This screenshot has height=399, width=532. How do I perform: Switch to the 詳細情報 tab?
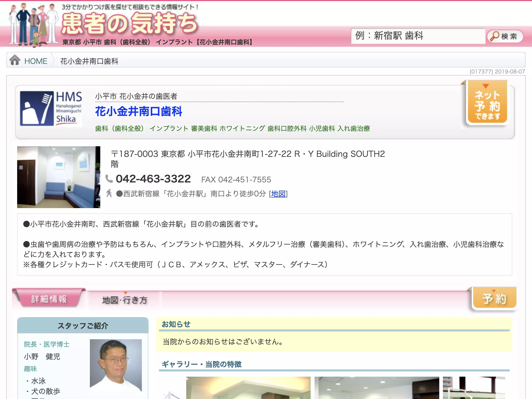pos(49,299)
